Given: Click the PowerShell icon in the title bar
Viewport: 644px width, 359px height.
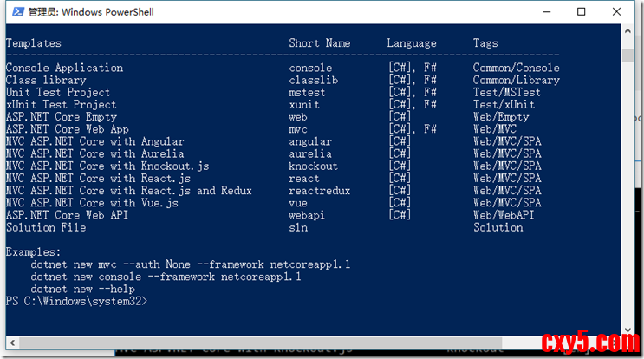Looking at the screenshot, I should (x=16, y=11).
